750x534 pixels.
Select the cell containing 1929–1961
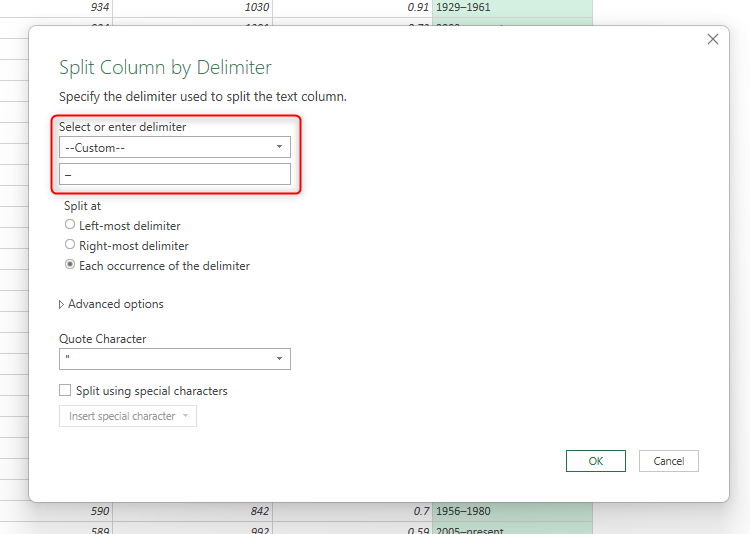pyautogui.click(x=512, y=7)
